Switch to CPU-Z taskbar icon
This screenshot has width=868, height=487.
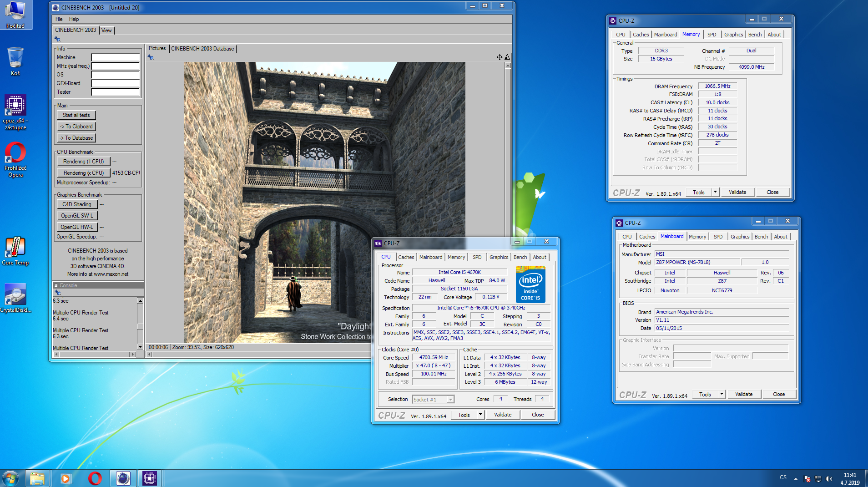[150, 478]
